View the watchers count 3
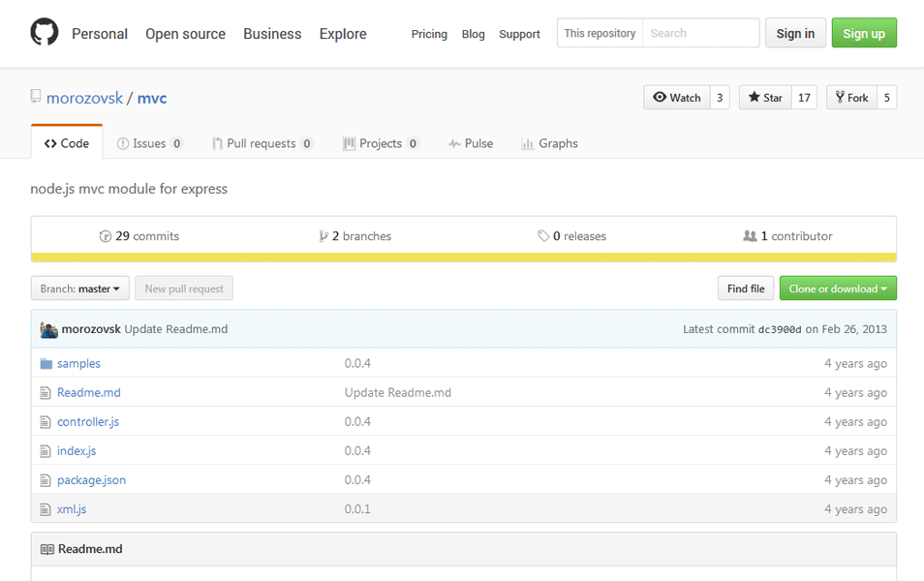The height and width of the screenshot is (581, 924). pyautogui.click(x=720, y=97)
